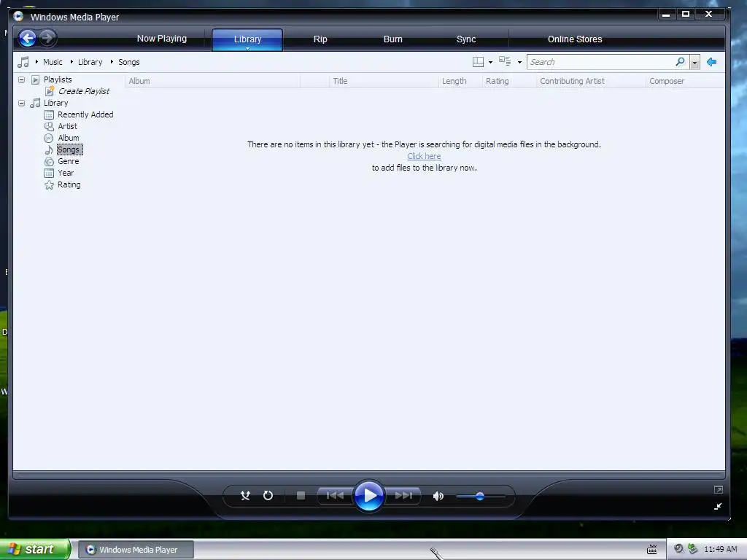Sort by Contributing Artist column header
This screenshot has width=747, height=560.
591,81
